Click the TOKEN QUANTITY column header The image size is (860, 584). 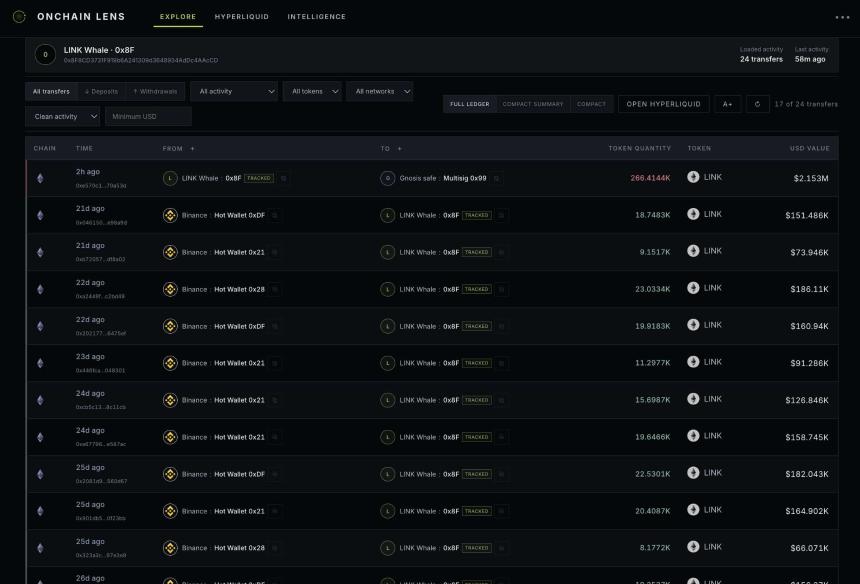tap(640, 149)
